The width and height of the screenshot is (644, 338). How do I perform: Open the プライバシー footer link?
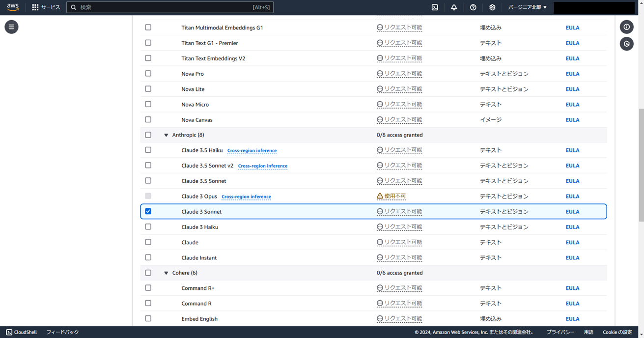tap(560, 332)
